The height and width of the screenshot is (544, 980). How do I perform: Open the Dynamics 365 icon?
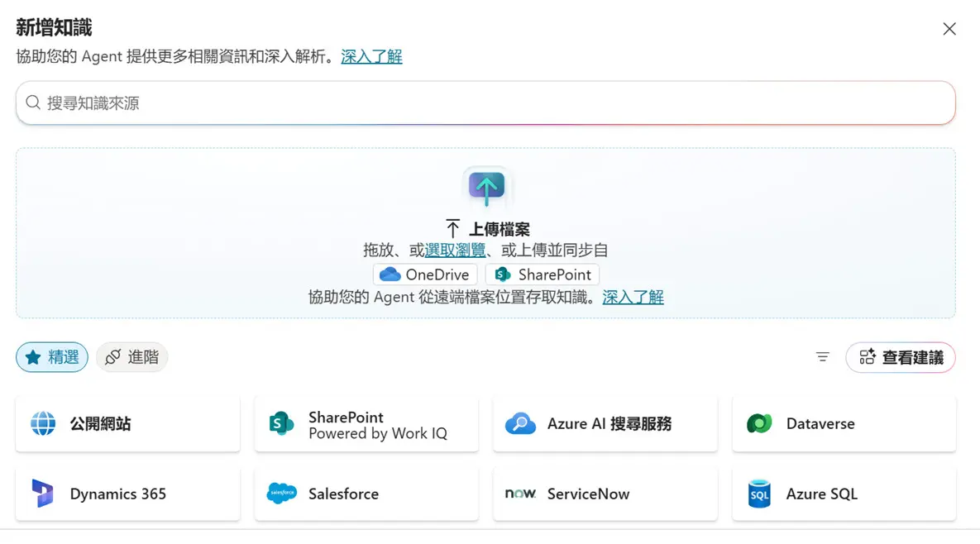pos(42,494)
